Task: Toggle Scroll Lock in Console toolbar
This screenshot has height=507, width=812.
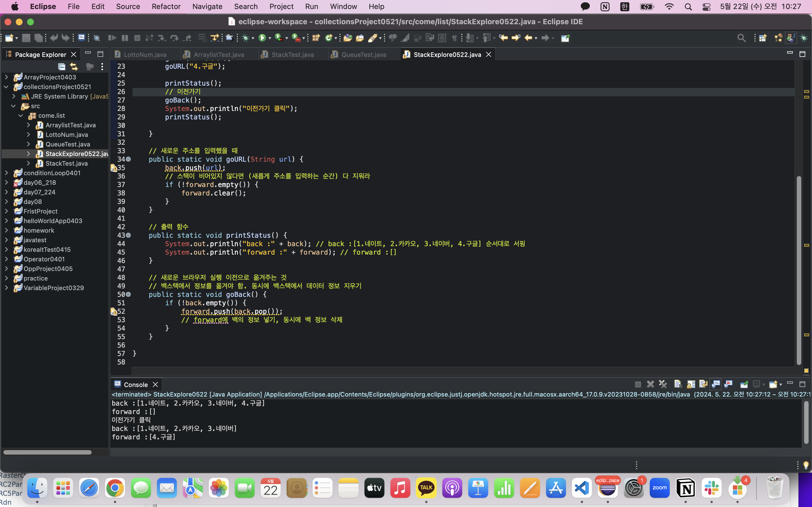Action: 691,384
